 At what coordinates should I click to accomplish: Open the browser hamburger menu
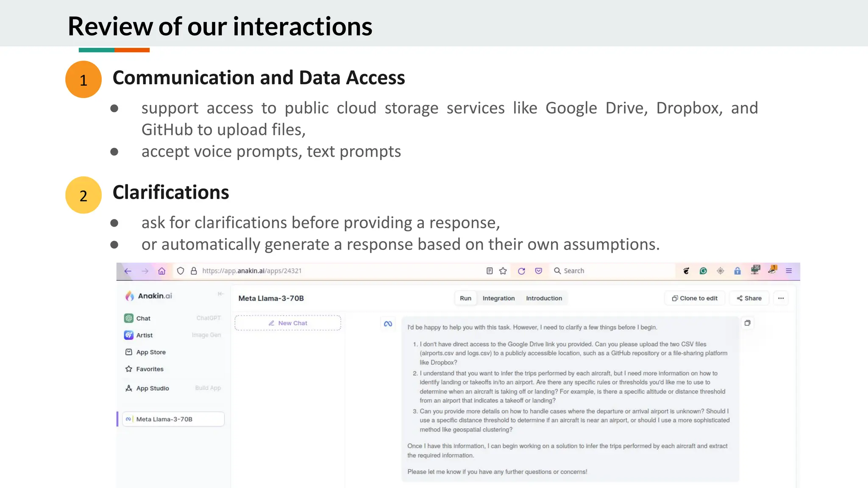tap(789, 271)
